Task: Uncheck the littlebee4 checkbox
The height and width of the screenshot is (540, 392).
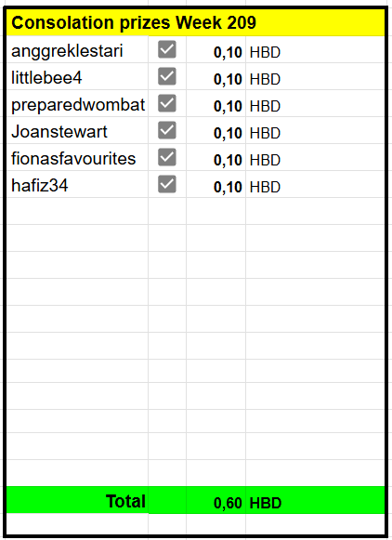Action: [167, 76]
